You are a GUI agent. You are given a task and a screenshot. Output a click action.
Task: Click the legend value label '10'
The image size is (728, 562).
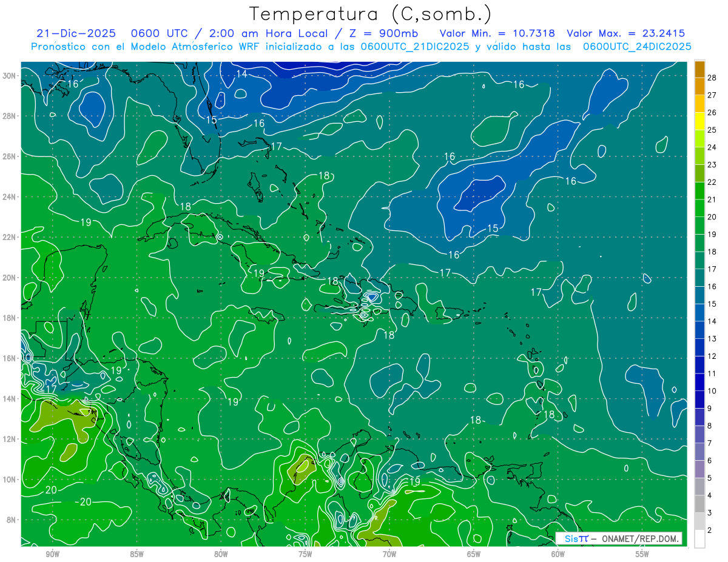[x=712, y=391]
